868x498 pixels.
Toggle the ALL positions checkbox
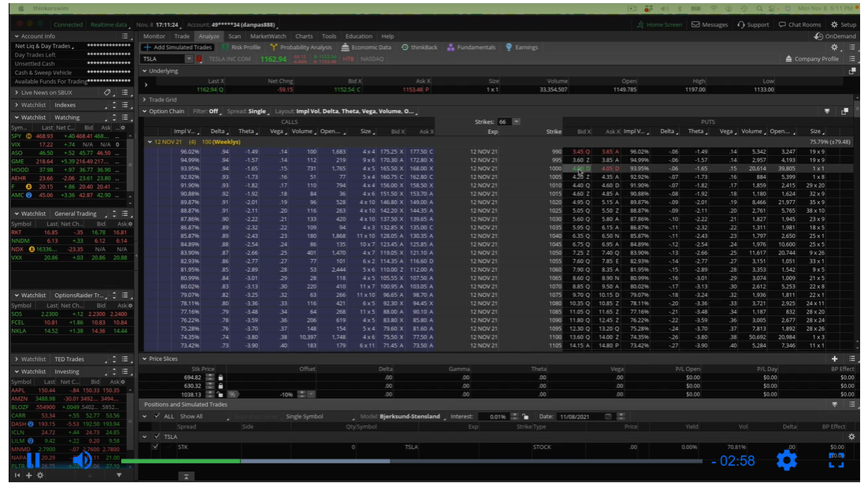(x=157, y=417)
